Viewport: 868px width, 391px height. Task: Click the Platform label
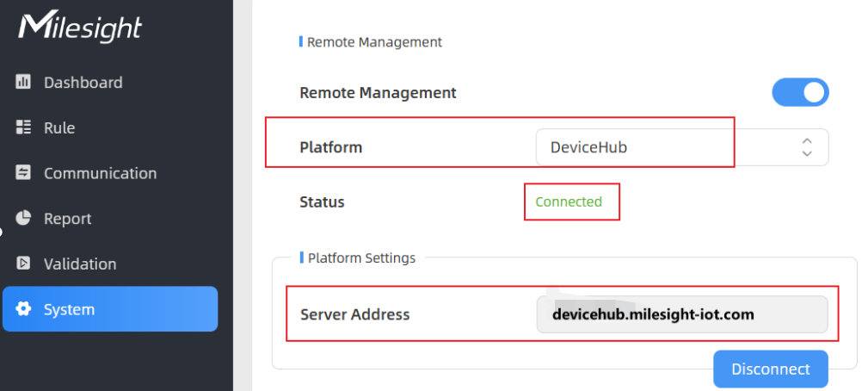coord(331,147)
